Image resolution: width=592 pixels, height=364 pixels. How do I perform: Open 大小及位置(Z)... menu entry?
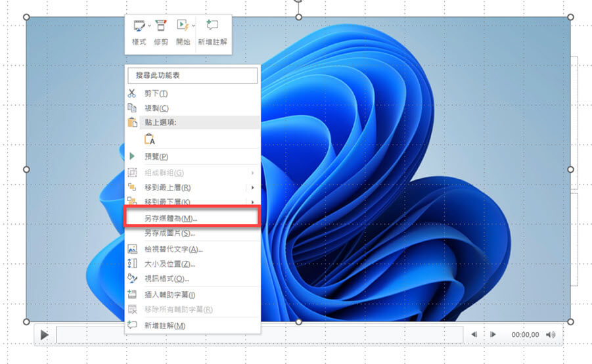[193, 264]
